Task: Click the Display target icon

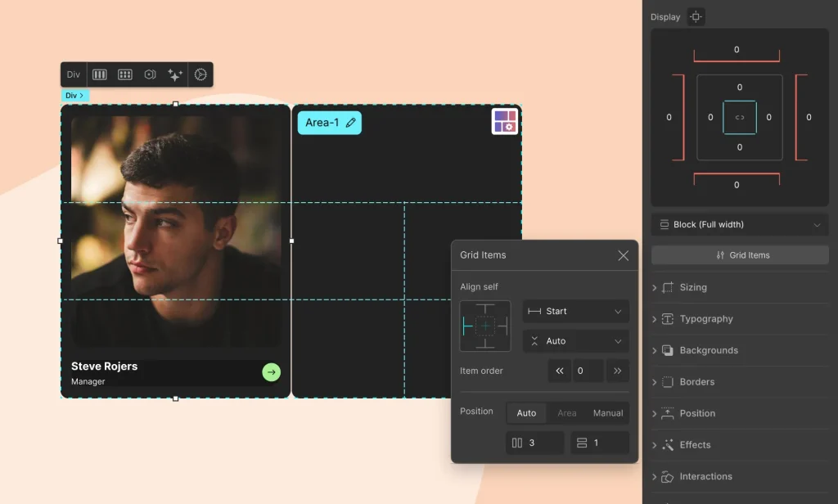Action: pyautogui.click(x=696, y=16)
